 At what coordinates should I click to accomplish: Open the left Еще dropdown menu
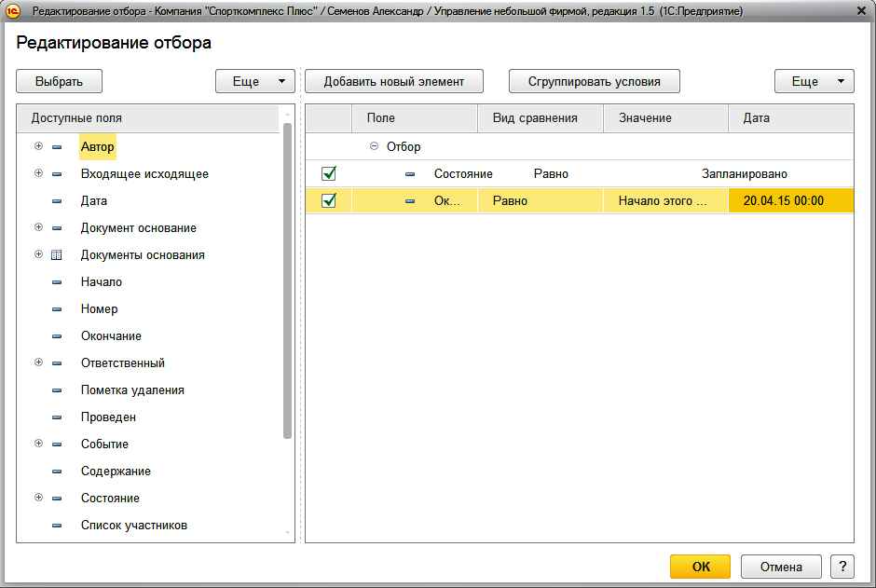click(255, 81)
